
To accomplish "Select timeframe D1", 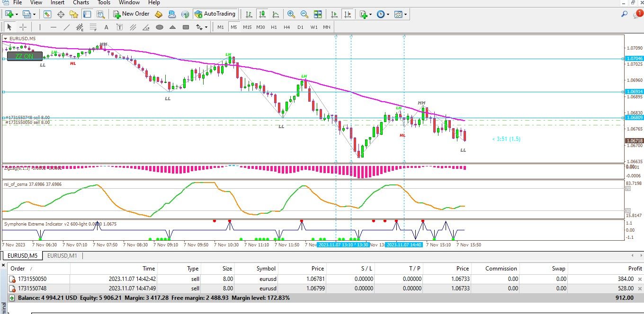I will 300,27.
